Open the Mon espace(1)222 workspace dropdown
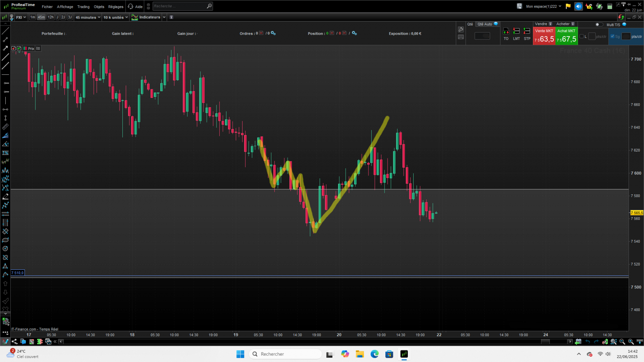 543,6
